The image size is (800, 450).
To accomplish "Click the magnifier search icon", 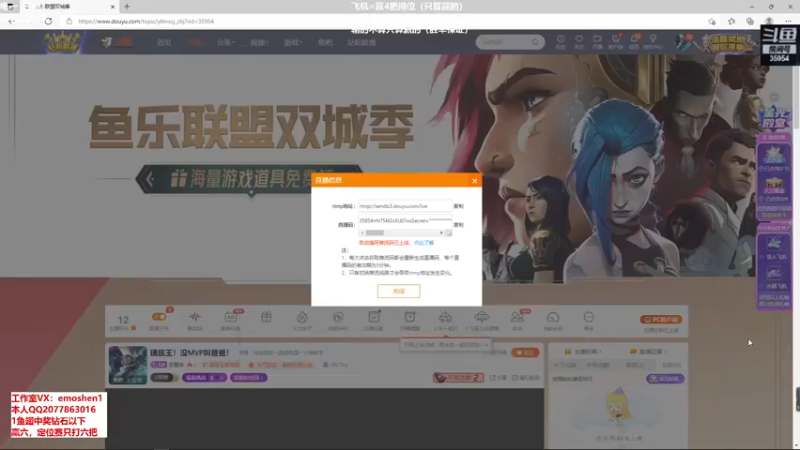I will tap(535, 42).
